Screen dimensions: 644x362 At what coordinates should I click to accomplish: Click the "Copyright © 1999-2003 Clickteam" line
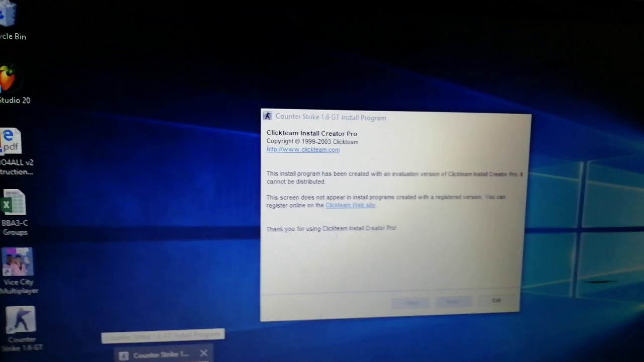point(312,142)
